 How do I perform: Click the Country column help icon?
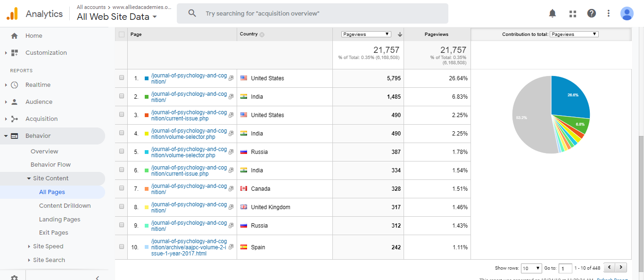[262, 34]
